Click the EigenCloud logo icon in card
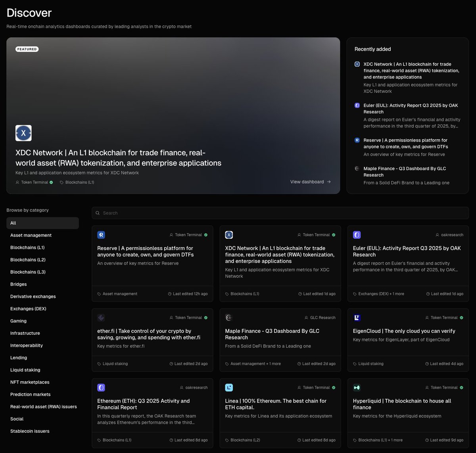This screenshot has height=453, width=476. [x=357, y=318]
